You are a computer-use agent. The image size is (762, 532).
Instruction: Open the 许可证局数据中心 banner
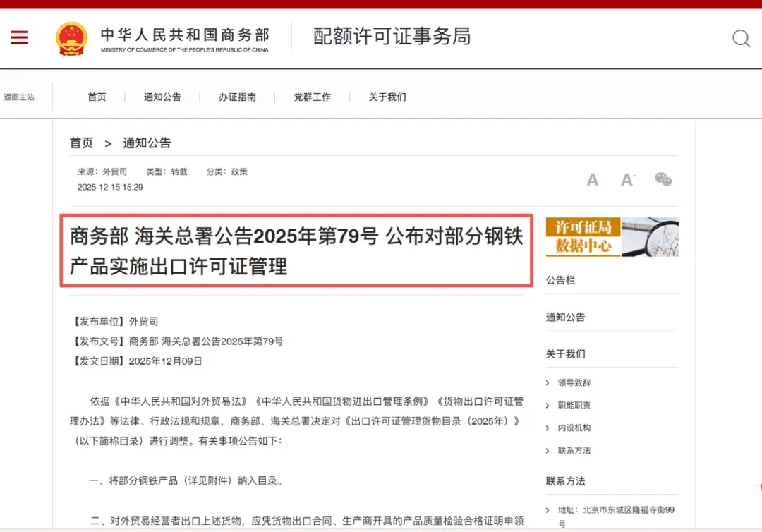pyautogui.click(x=612, y=237)
